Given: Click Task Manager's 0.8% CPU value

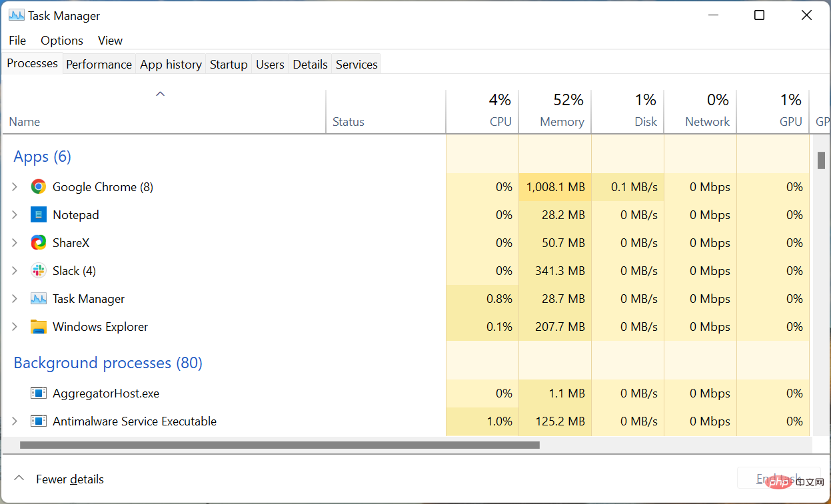Looking at the screenshot, I should coord(499,299).
